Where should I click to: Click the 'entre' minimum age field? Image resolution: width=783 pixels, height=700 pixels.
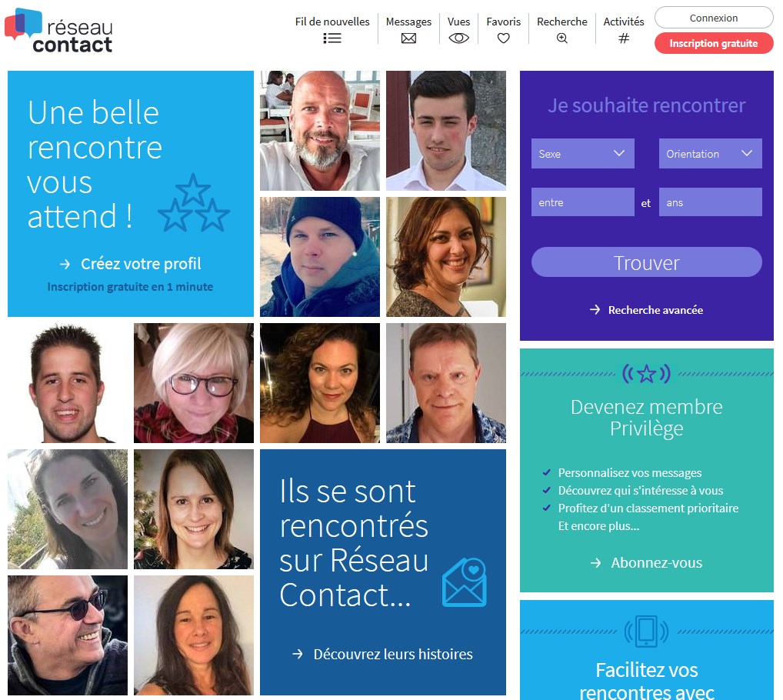(583, 202)
